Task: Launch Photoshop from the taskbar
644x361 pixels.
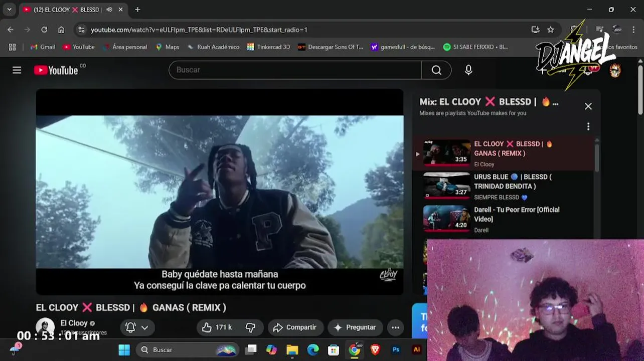Action: point(396,350)
